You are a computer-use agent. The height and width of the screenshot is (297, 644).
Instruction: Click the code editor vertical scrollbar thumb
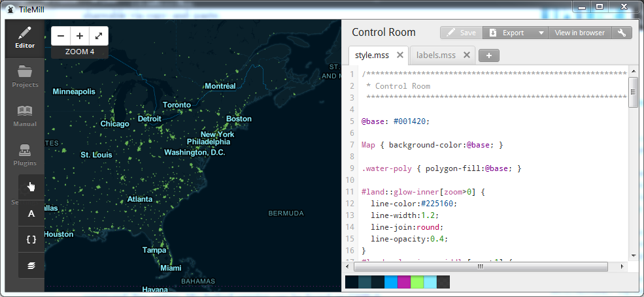click(x=634, y=92)
